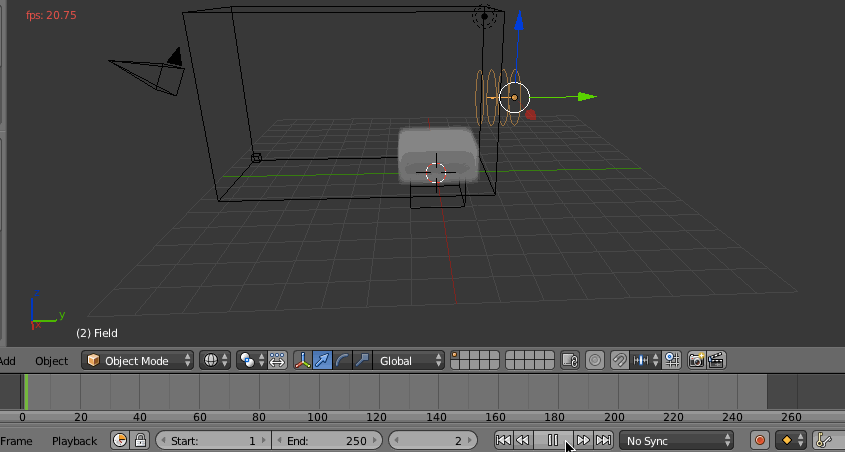Jump to previous keyframe
Screen dimensions: 845x452
522,440
